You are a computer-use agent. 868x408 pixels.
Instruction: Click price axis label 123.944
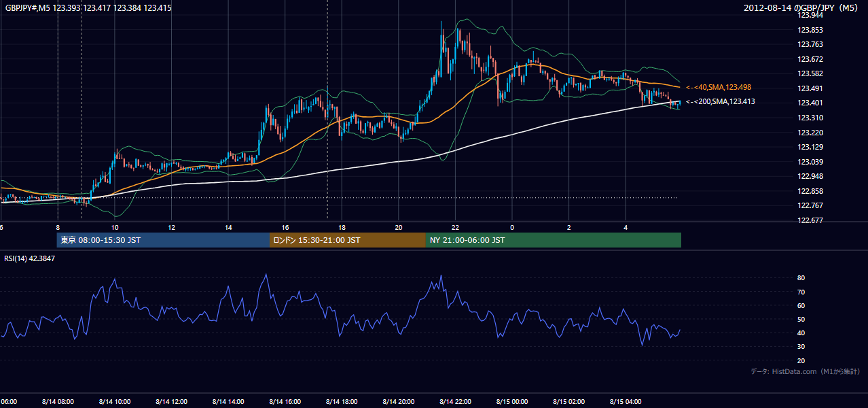pyautogui.click(x=810, y=15)
